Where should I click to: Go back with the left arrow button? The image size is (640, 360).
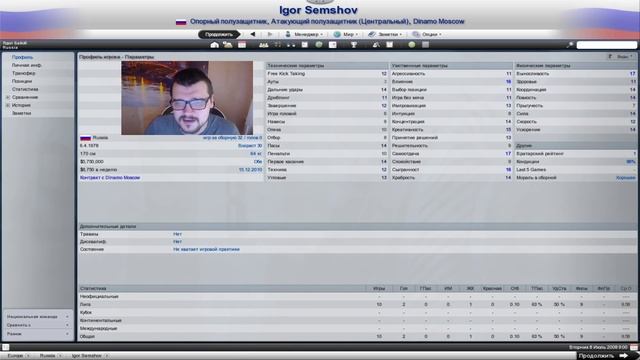click(x=253, y=34)
